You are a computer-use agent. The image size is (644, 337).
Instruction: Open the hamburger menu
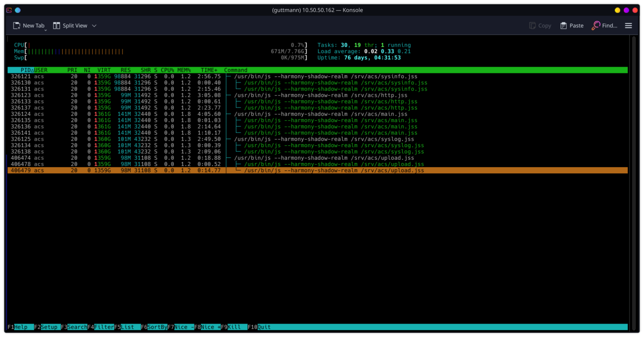[628, 26]
